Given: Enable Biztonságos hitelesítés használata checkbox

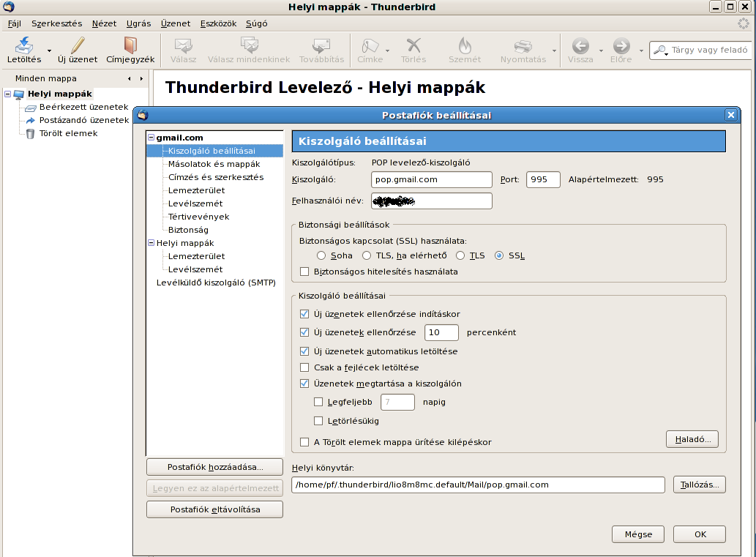Looking at the screenshot, I should click(304, 272).
